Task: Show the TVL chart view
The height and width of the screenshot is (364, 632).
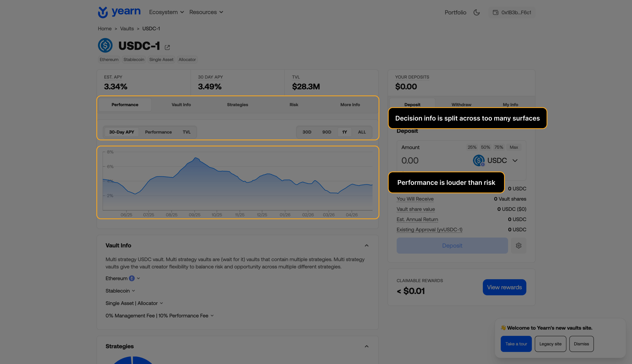Action: click(186, 132)
